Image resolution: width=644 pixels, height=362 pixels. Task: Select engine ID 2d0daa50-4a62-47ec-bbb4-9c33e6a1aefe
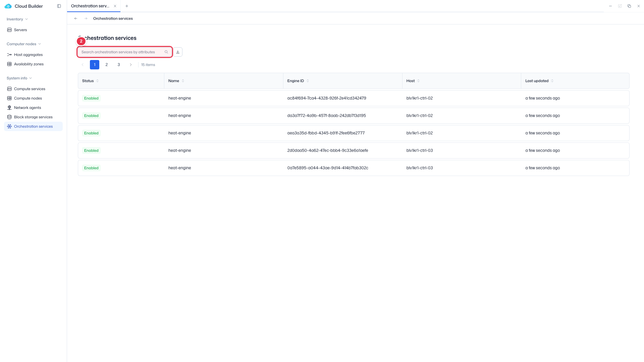(328, 150)
